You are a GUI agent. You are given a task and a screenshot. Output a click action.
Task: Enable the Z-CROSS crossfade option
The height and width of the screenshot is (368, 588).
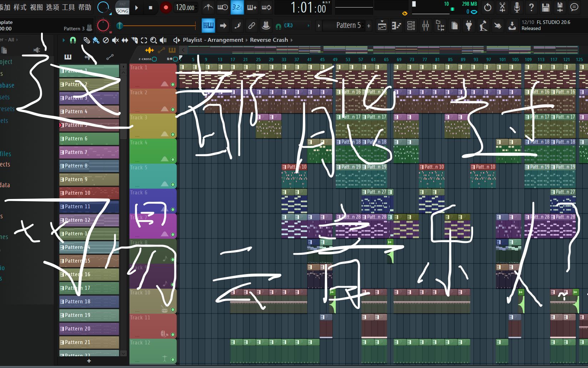[x=154, y=59]
